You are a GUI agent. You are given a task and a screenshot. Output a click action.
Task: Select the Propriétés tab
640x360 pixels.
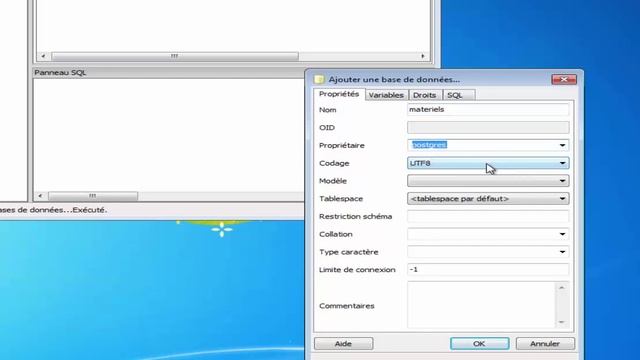pos(339,94)
